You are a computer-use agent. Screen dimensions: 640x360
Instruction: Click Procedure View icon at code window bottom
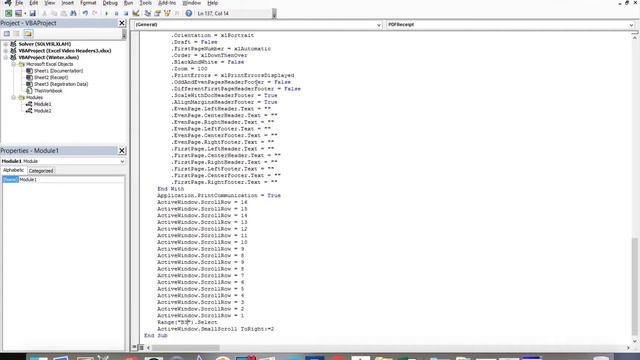click(134, 347)
